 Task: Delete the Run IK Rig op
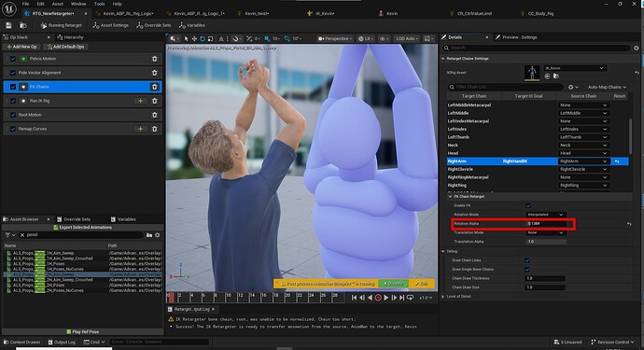pos(154,101)
